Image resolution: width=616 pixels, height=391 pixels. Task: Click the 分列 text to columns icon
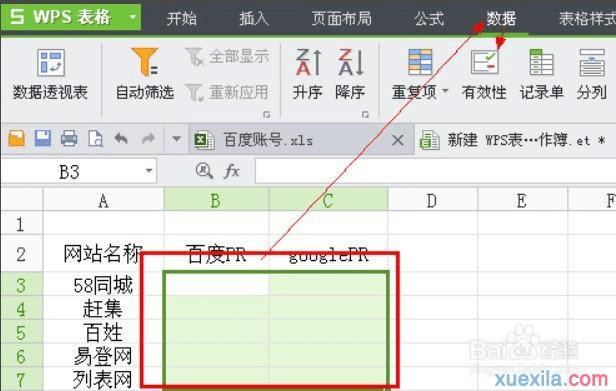pos(592,62)
